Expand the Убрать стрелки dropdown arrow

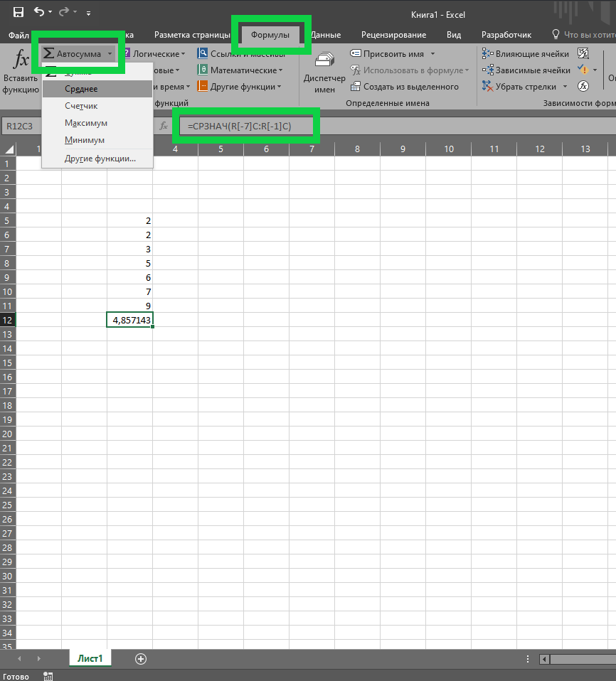(x=565, y=87)
